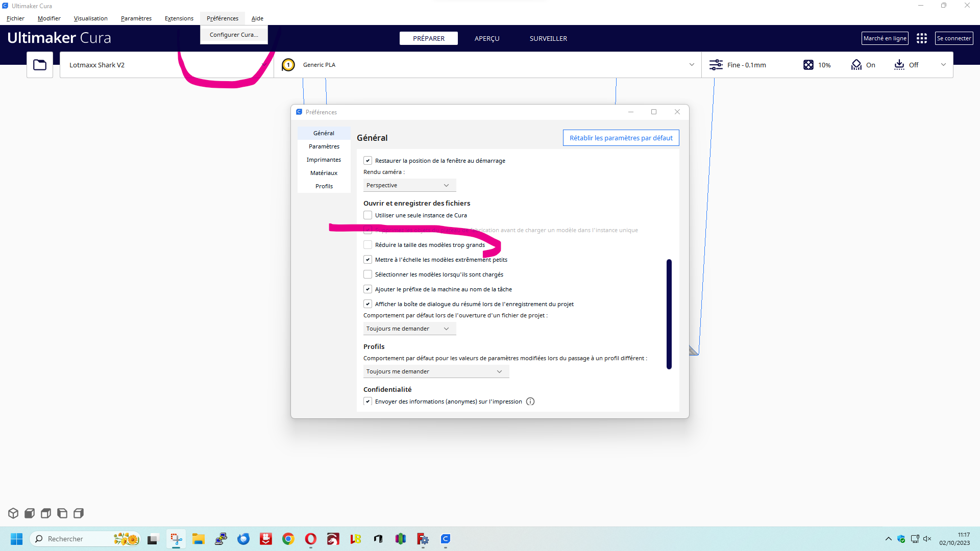Image resolution: width=980 pixels, height=551 pixels.
Task: Open the Rendu caméra Perspective dropdown
Action: coord(409,185)
